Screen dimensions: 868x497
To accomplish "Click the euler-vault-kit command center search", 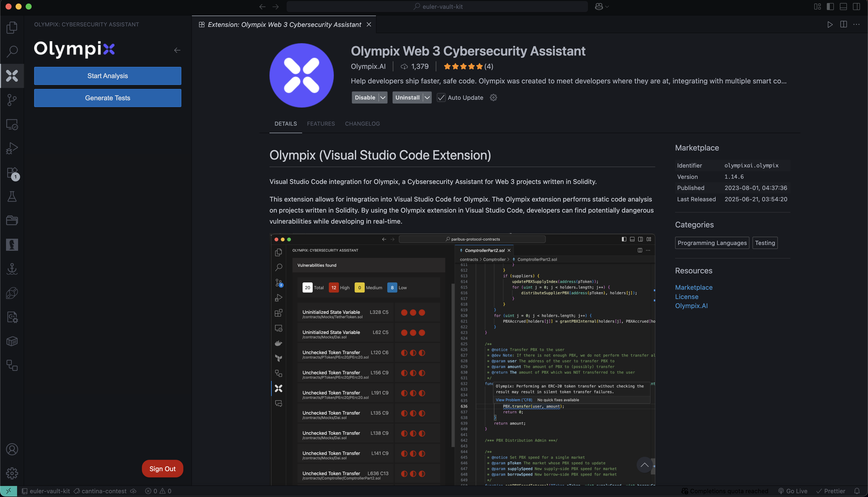I will click(x=437, y=7).
